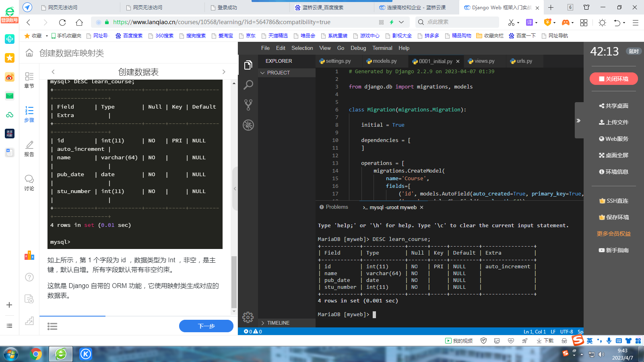Click 共享桌面 share desktop

point(613,106)
